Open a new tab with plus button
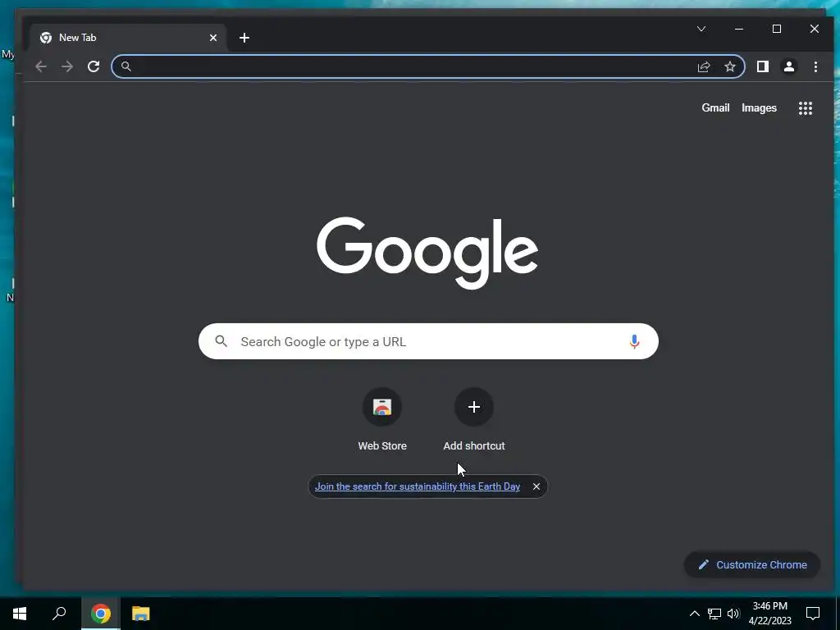Viewport: 840px width, 630px height. (244, 38)
